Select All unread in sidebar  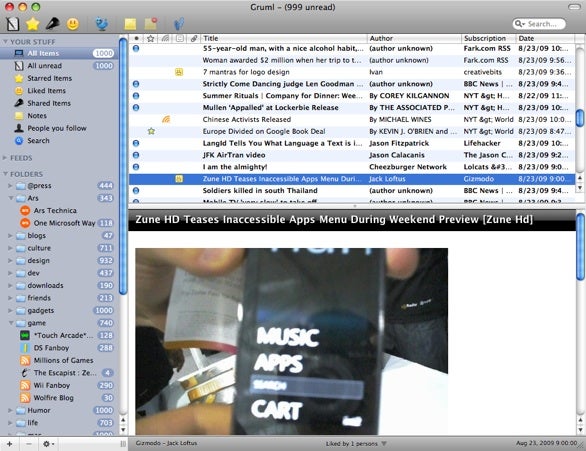60,66
